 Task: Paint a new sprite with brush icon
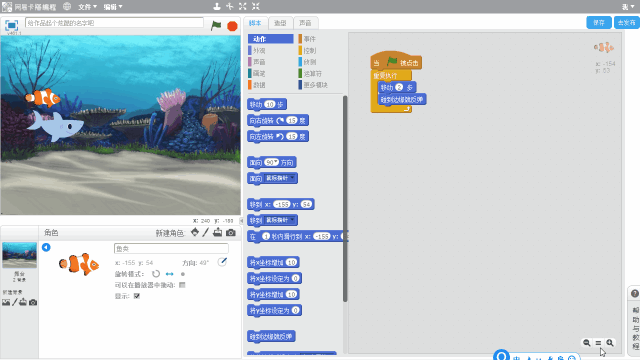tap(206, 232)
